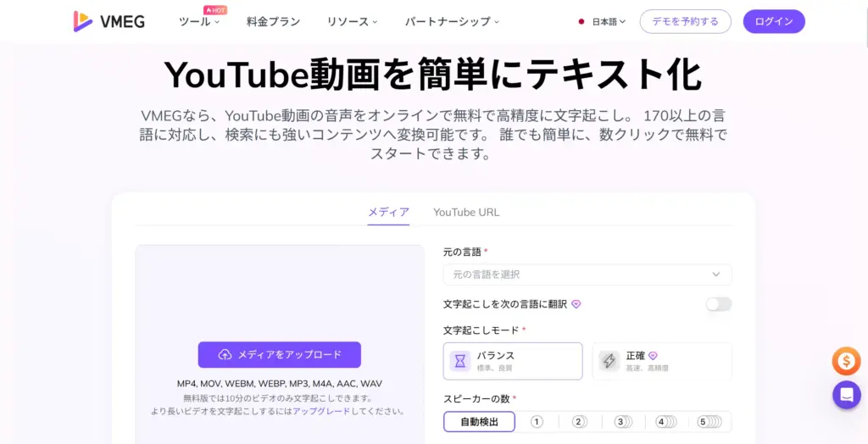Click the VMEG logo icon

pos(83,21)
